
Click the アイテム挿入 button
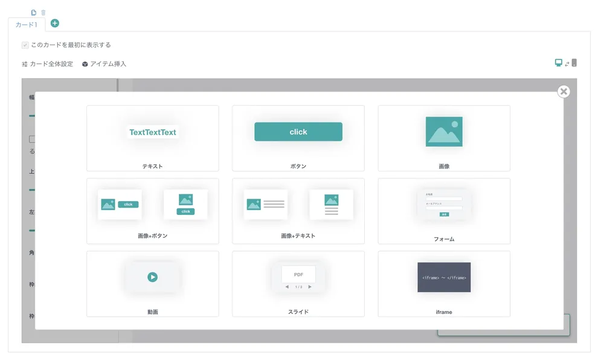[x=104, y=64]
